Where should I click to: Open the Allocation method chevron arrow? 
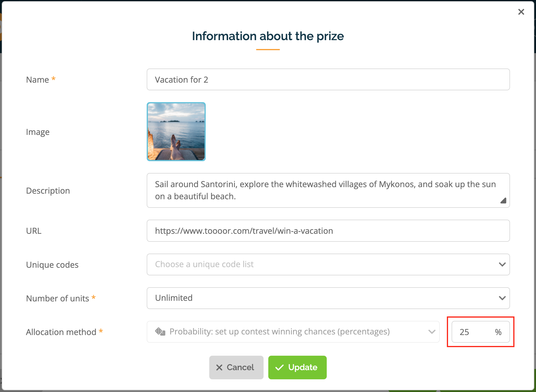click(x=432, y=332)
